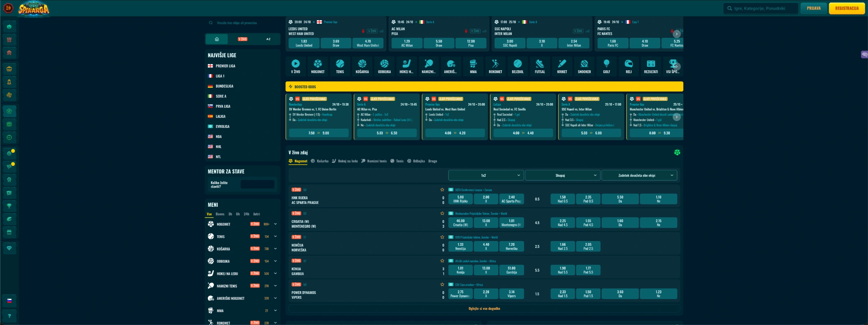The width and height of the screenshot is (868, 325).
Task: Click the Oglejte si vse dogodke link
Action: [484, 309]
